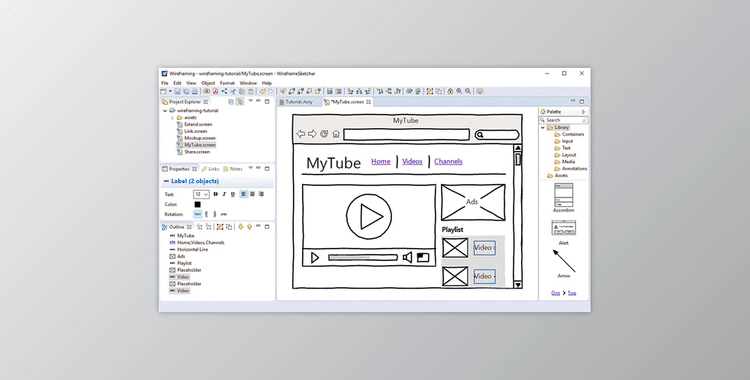
Task: Select the last upside-down rotation option
Action: pyautogui.click(x=224, y=214)
